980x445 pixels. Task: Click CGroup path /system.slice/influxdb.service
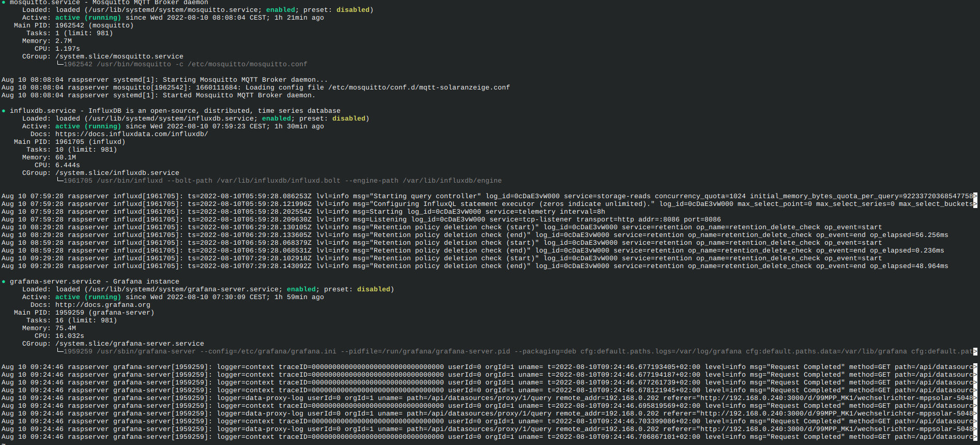pyautogui.click(x=117, y=173)
